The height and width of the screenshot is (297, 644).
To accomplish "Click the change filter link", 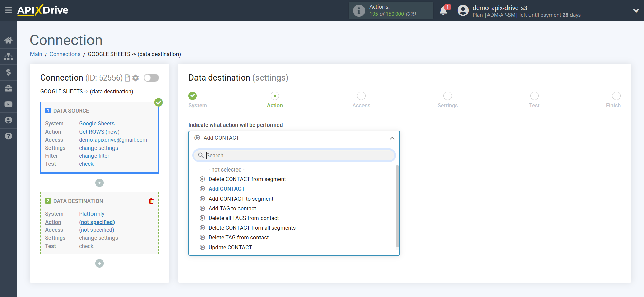I will 94,156.
